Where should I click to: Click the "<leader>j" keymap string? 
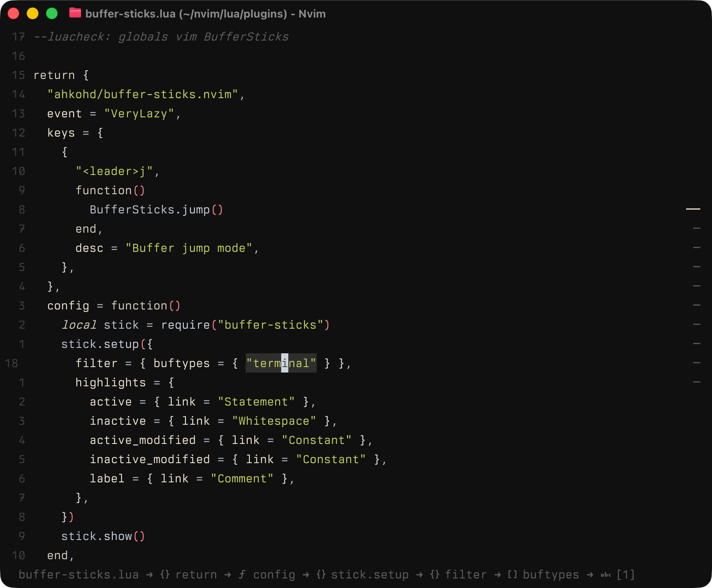point(114,171)
